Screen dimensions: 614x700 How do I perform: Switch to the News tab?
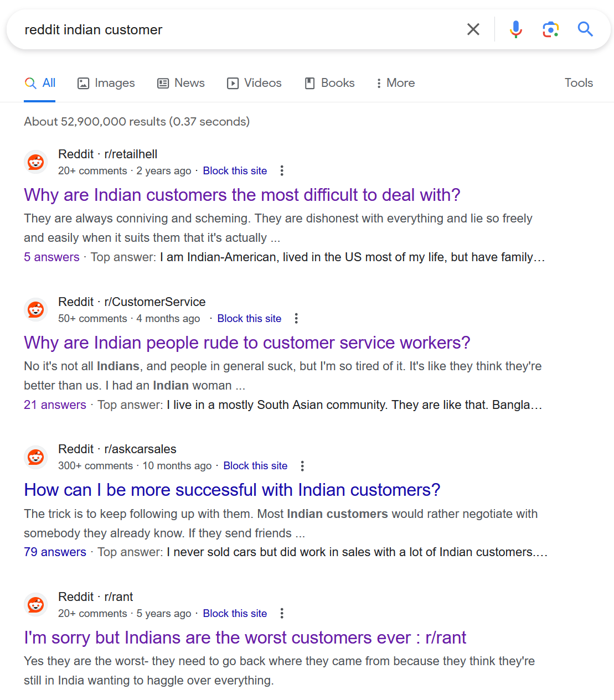tap(181, 83)
